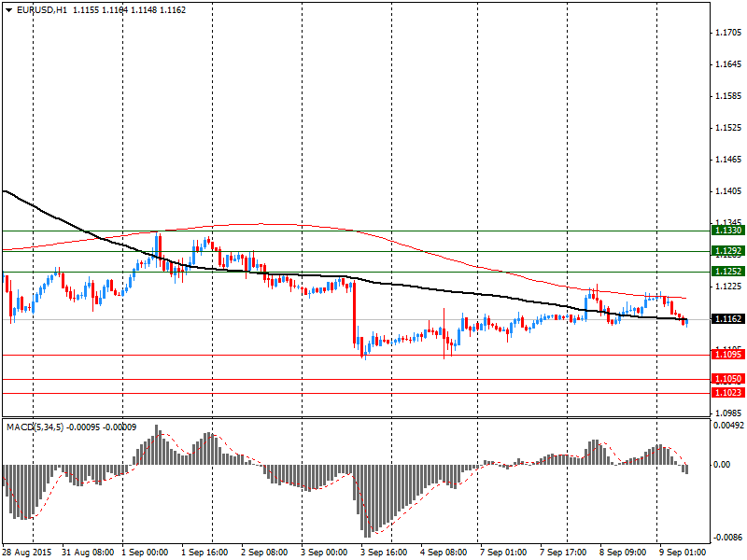
Task: Click the 4 Sep 08:00 time label
Action: click(444, 553)
